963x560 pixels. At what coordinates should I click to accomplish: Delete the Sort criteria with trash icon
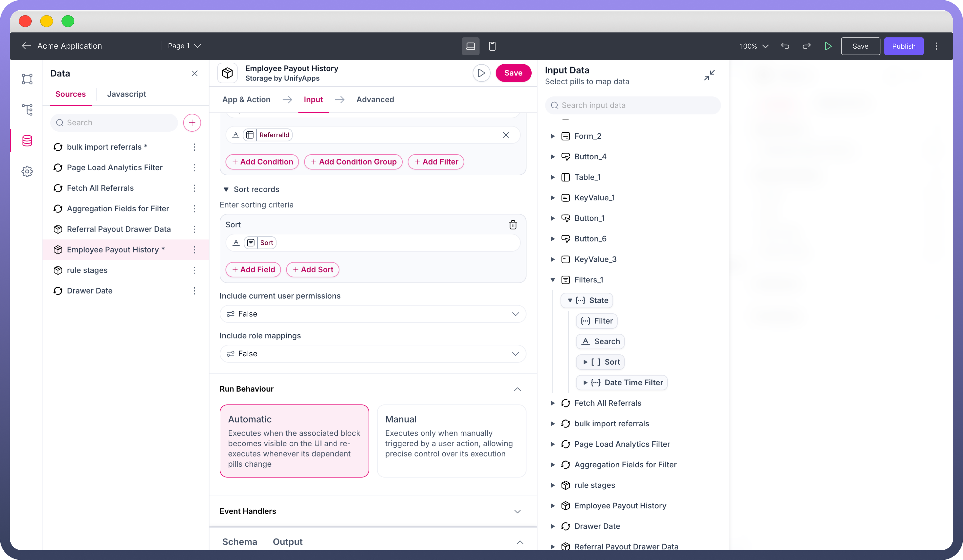pyautogui.click(x=512, y=224)
